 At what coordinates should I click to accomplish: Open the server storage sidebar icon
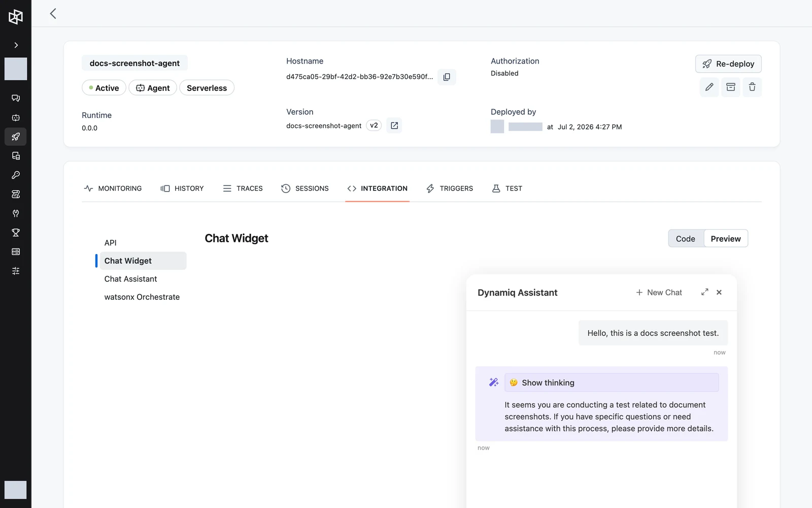coord(16,252)
